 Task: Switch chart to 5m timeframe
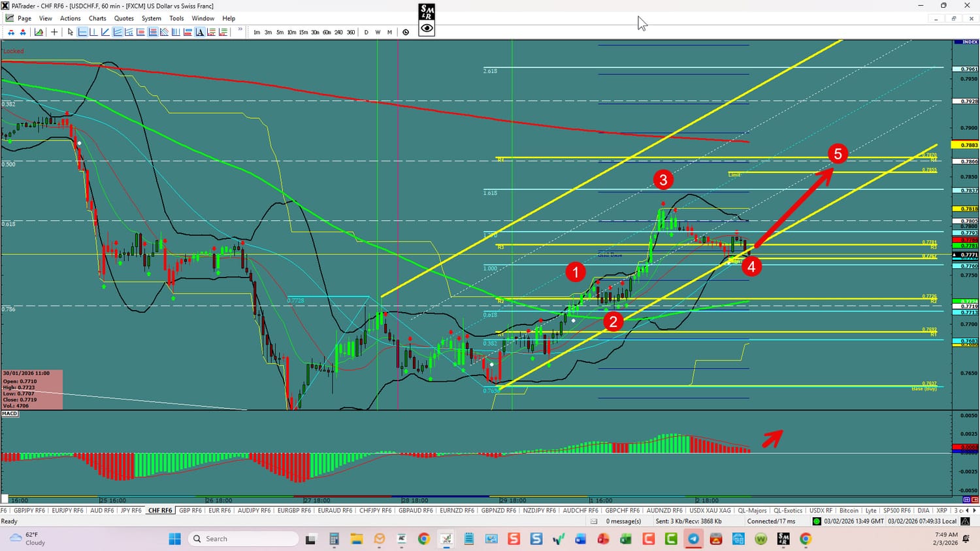coord(280,32)
